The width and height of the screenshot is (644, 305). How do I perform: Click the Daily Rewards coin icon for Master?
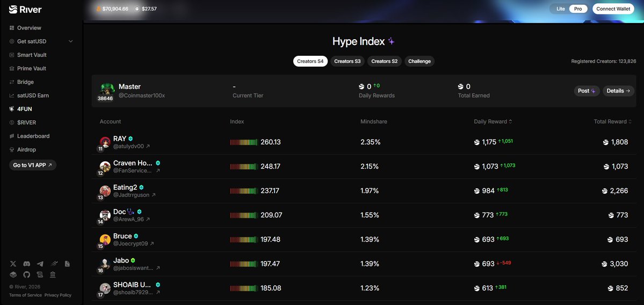click(361, 86)
